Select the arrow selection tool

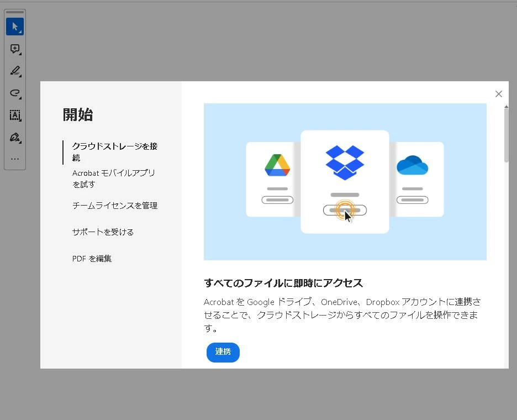click(x=15, y=27)
